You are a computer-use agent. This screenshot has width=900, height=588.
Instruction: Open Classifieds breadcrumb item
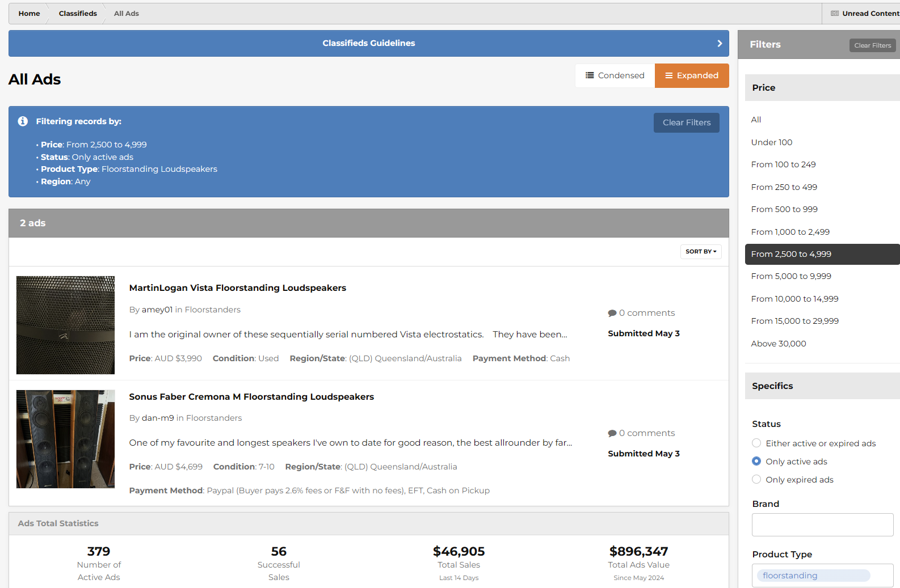[x=78, y=14]
